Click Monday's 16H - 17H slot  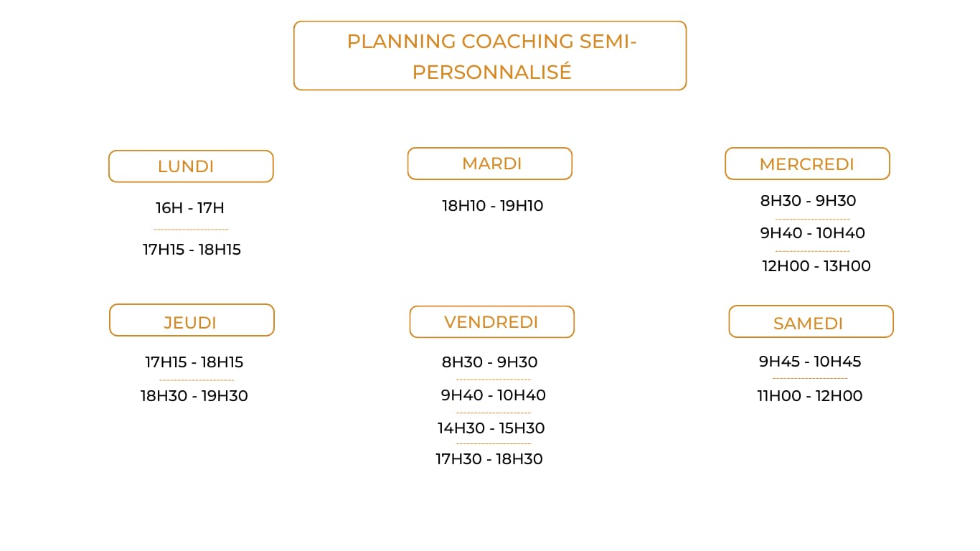[x=190, y=208]
